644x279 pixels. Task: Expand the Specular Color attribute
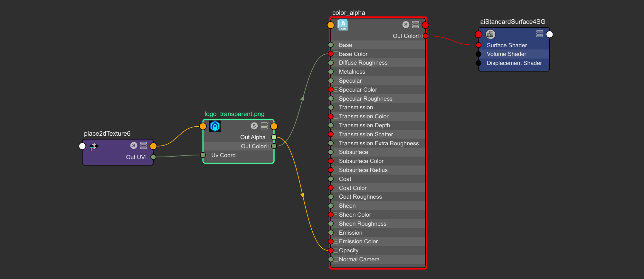coord(336,90)
